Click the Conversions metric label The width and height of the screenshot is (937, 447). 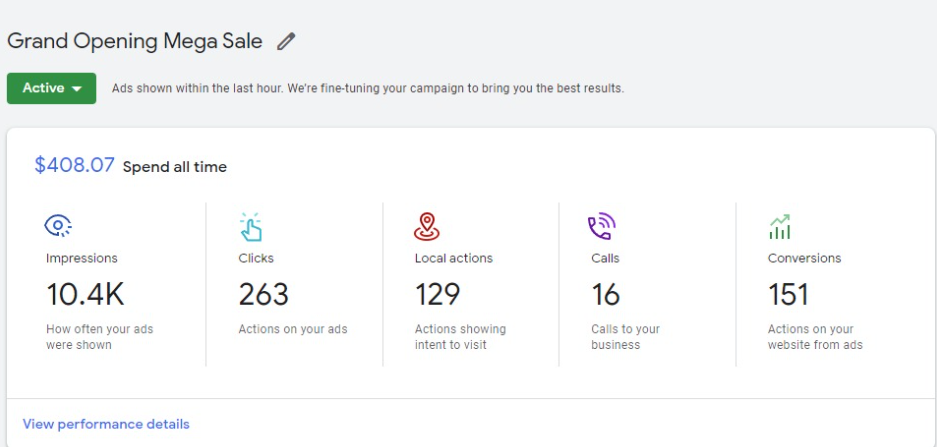point(804,258)
